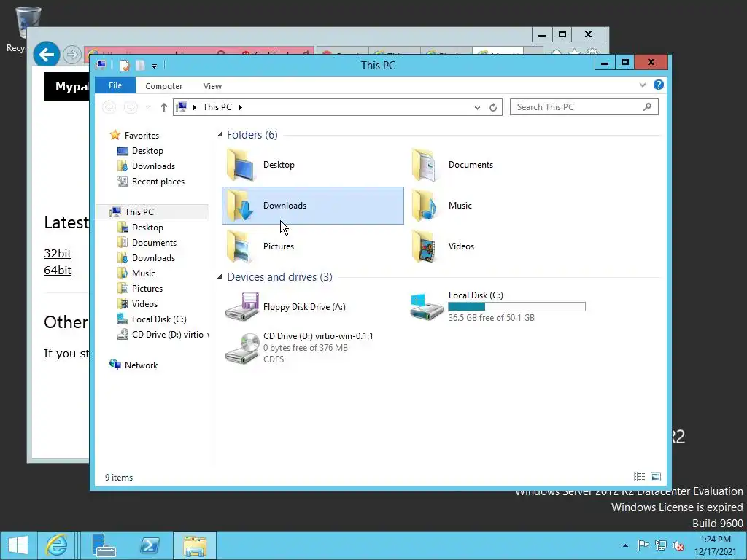Click the 32bit link in browser window
The width and height of the screenshot is (747, 560).
coord(58,253)
